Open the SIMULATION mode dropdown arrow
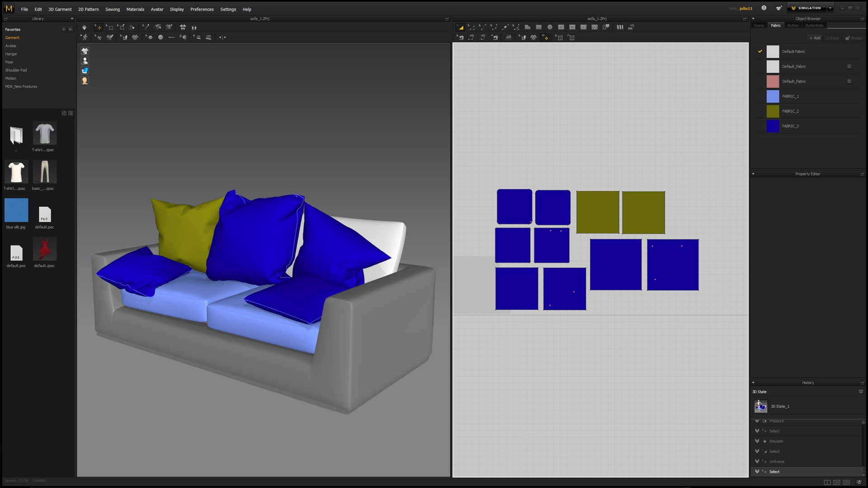The width and height of the screenshot is (868, 488). tap(830, 8)
